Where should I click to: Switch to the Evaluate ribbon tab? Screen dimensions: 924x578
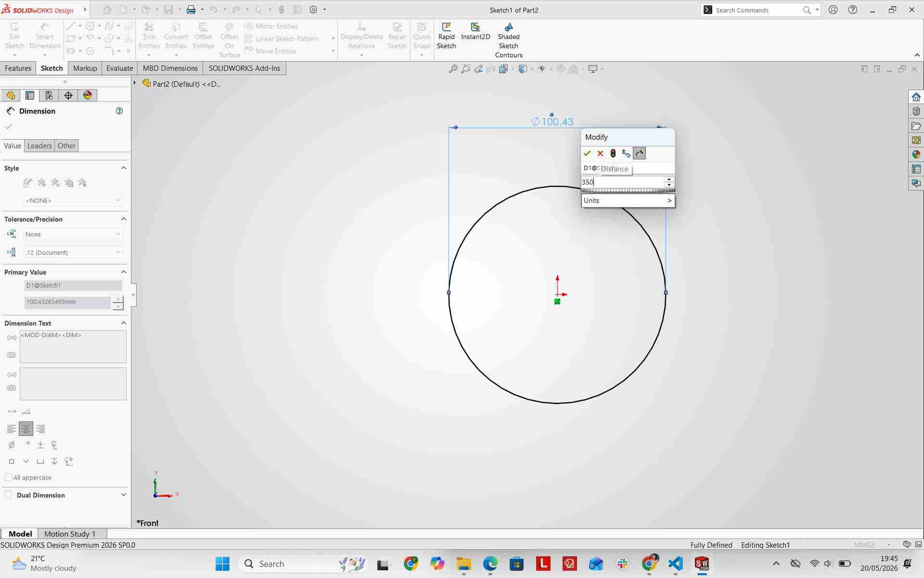120,68
